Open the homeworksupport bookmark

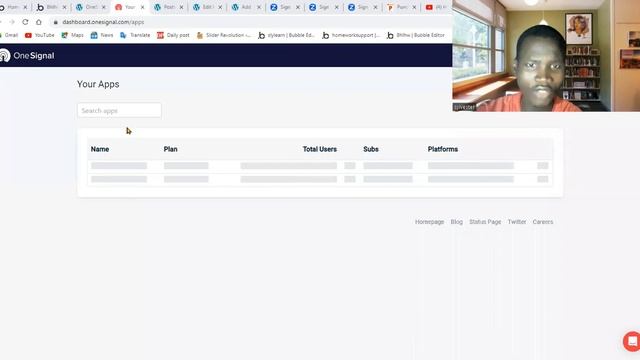click(x=351, y=36)
